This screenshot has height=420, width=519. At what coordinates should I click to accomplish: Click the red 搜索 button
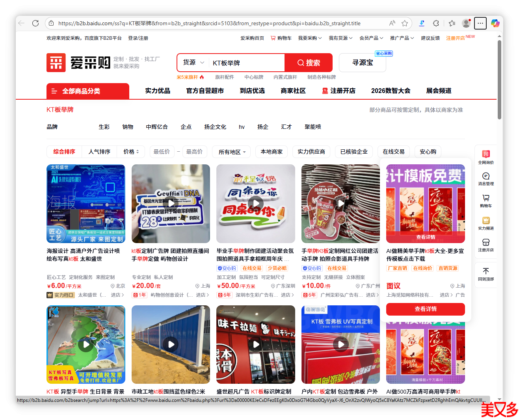[309, 63]
